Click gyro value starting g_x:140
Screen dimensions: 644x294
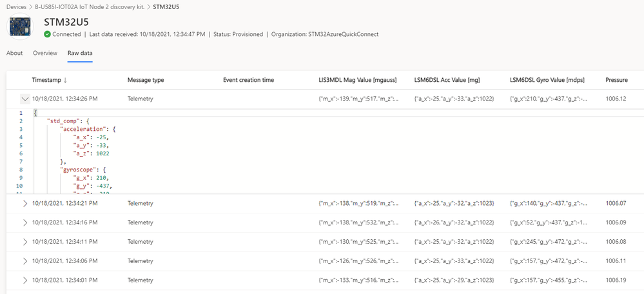[x=550, y=203]
